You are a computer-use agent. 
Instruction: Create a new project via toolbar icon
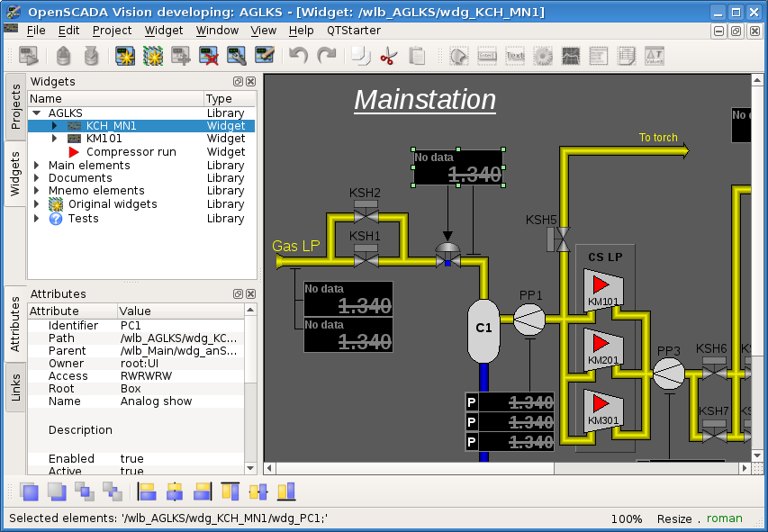click(x=125, y=56)
